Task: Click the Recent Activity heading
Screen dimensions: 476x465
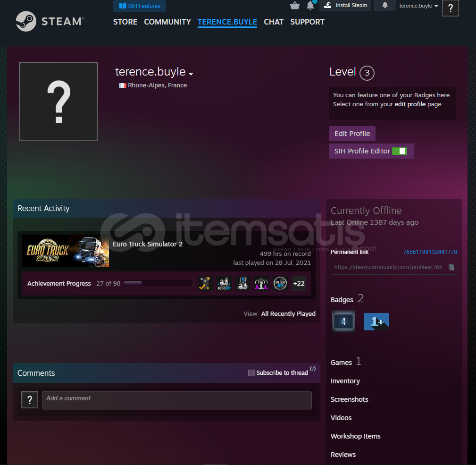Action: (x=43, y=208)
